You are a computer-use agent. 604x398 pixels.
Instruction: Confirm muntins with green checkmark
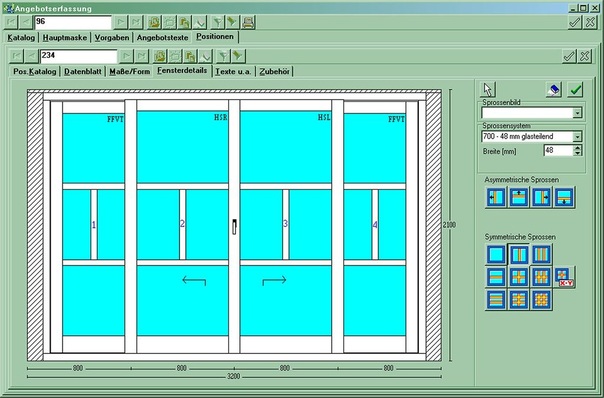point(575,90)
